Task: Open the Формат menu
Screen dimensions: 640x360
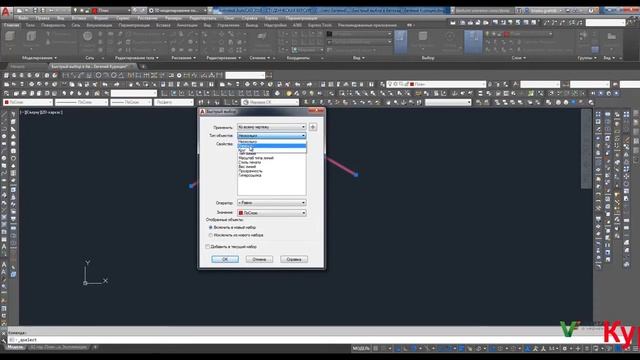Action: pos(101,18)
